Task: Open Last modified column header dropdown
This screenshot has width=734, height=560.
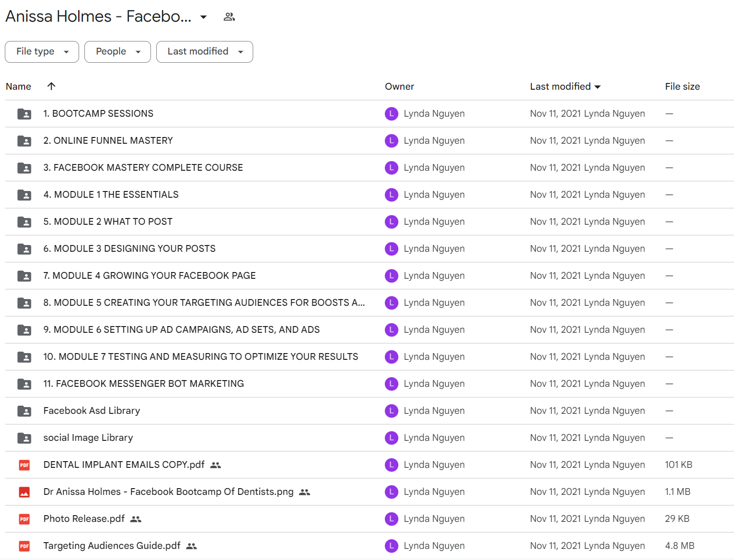Action: click(565, 86)
